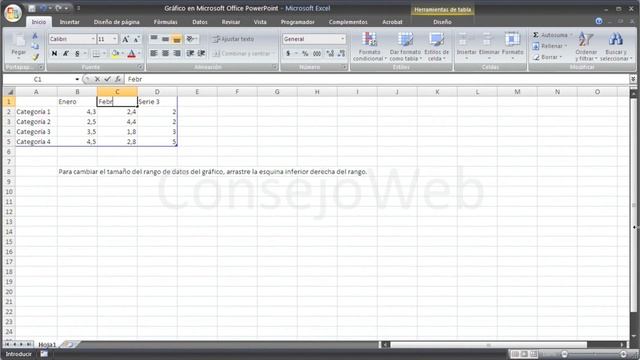Apply italic with the K button
640x360 pixels.
[65, 53]
